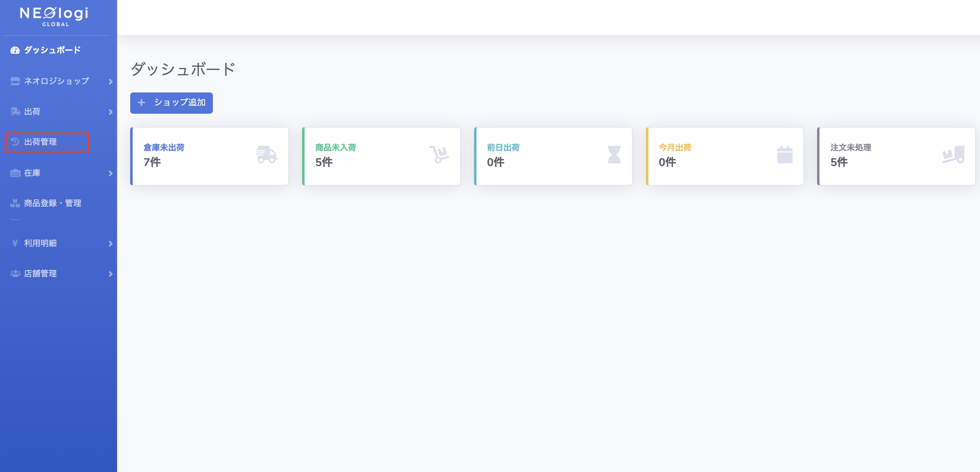This screenshot has width=980, height=472.
Task: Open the 注文未処理 5件 card
Action: pyautogui.click(x=896, y=156)
